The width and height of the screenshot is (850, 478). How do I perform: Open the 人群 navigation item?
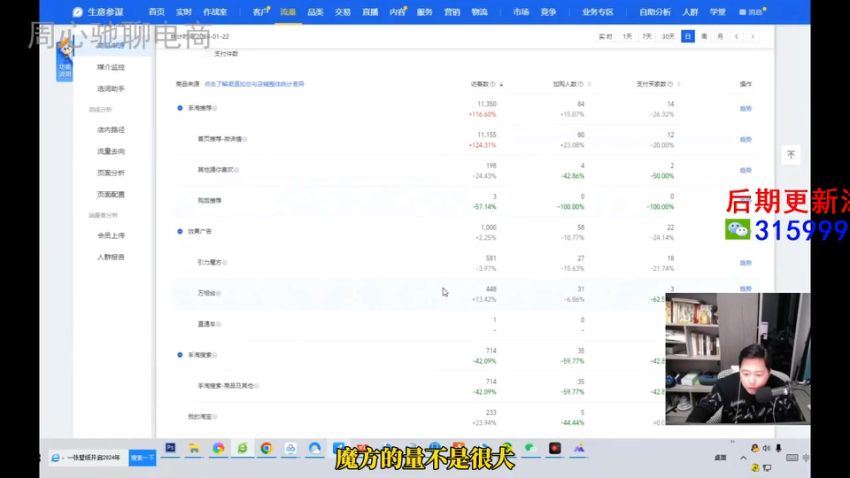[x=690, y=12]
